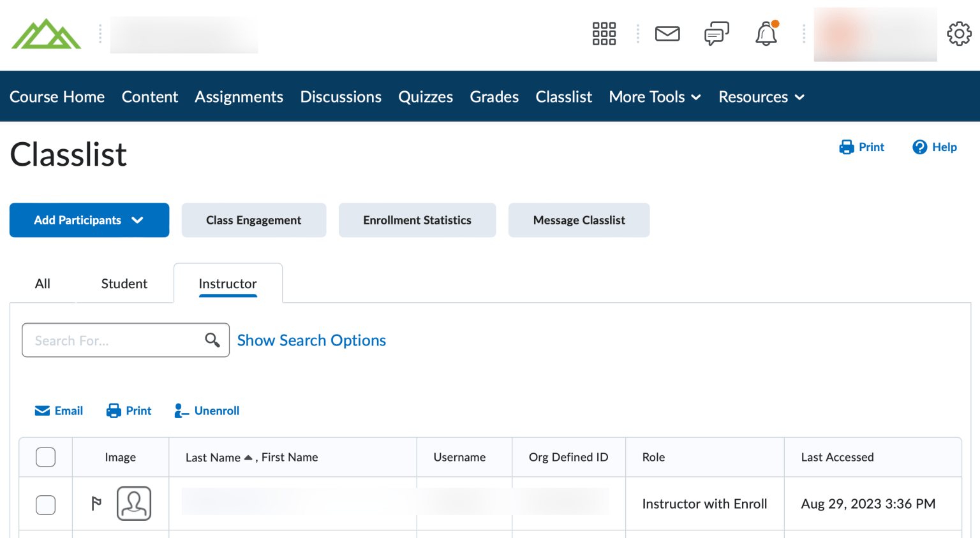The height and width of the screenshot is (538, 980).
Task: Click the Print link in the page header
Action: coord(861,147)
